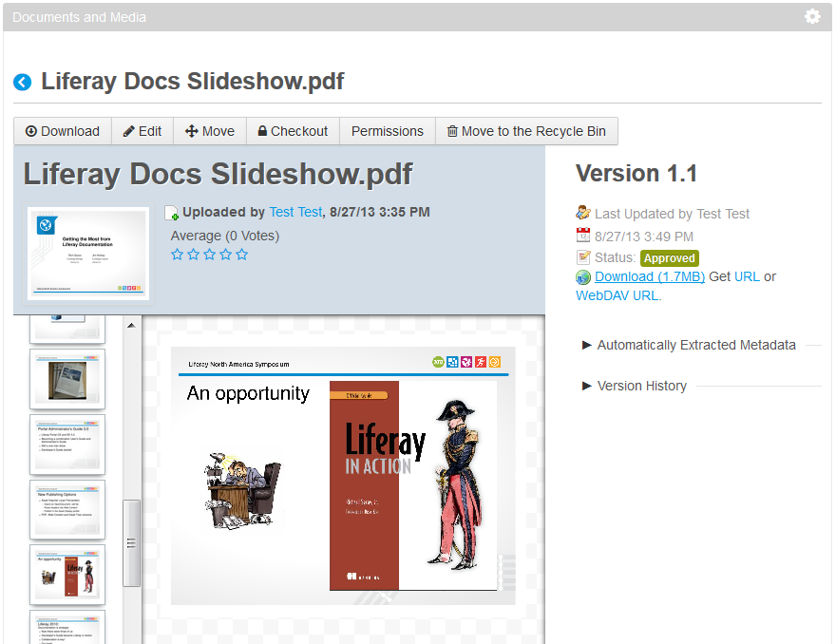The width and height of the screenshot is (836, 644).
Task: Click the uploaded document icon with plus
Action: point(172,213)
